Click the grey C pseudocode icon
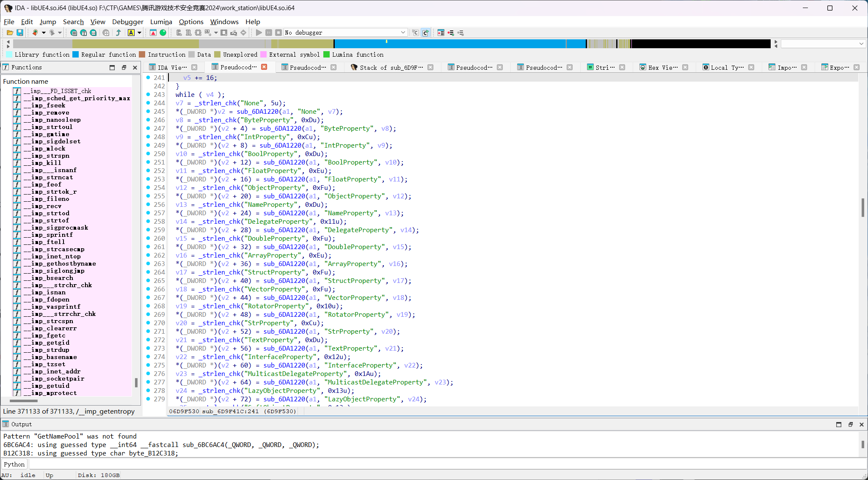The height and width of the screenshot is (480, 868). (416, 33)
